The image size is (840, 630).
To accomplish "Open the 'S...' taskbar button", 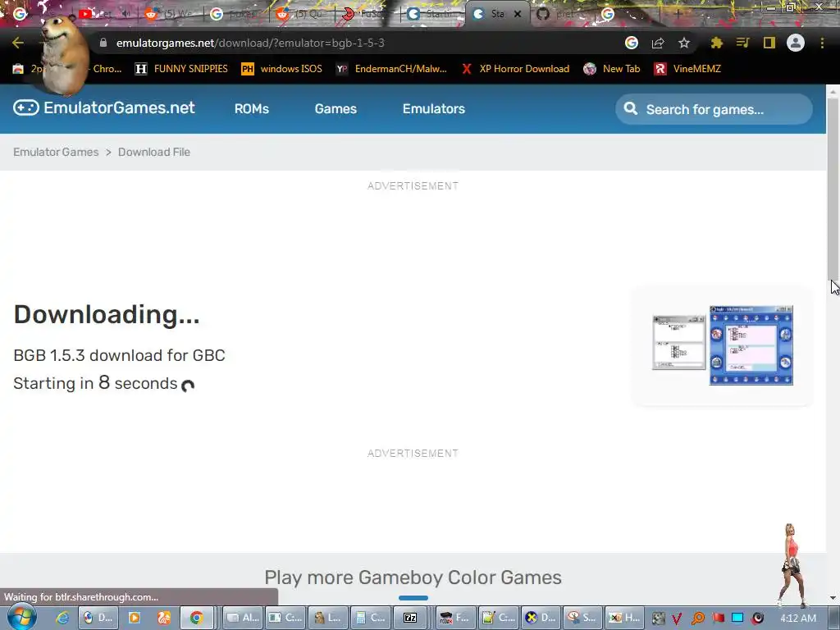I will pyautogui.click(x=583, y=618).
